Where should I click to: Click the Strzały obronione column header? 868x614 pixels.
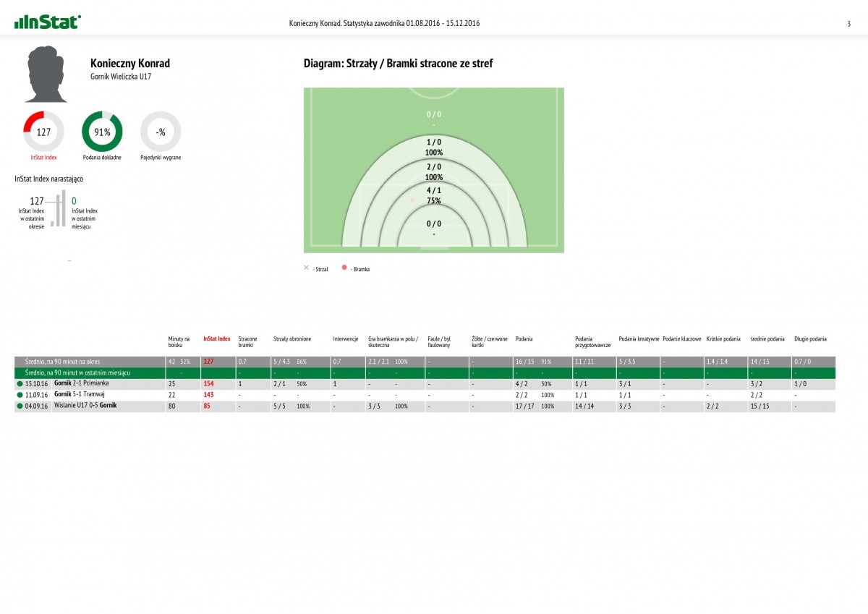coord(292,338)
